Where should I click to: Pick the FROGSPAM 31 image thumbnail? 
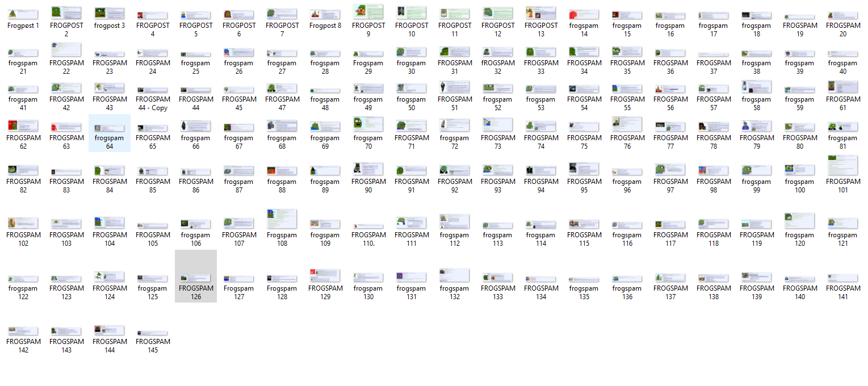[x=455, y=52]
